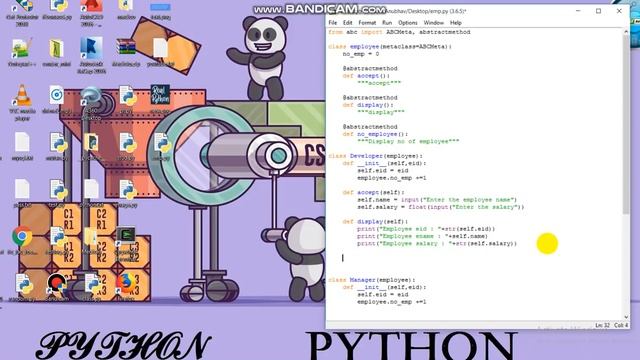Viewport: 640px width, 360px height.
Task: Click the 'Employee salary' print line
Action: tap(437, 244)
